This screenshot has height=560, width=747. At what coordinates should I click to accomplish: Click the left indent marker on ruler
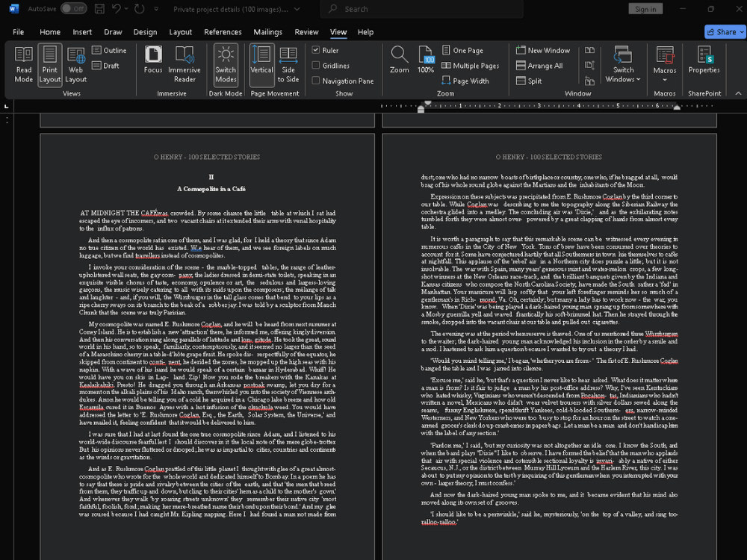tap(421, 109)
